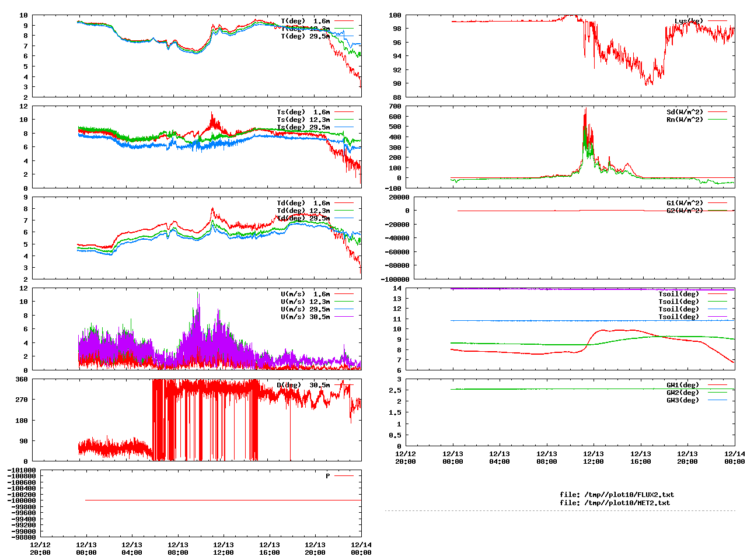
Task: Click the 'Td(deg) 12.3m' legend label
Action: [x=303, y=211]
